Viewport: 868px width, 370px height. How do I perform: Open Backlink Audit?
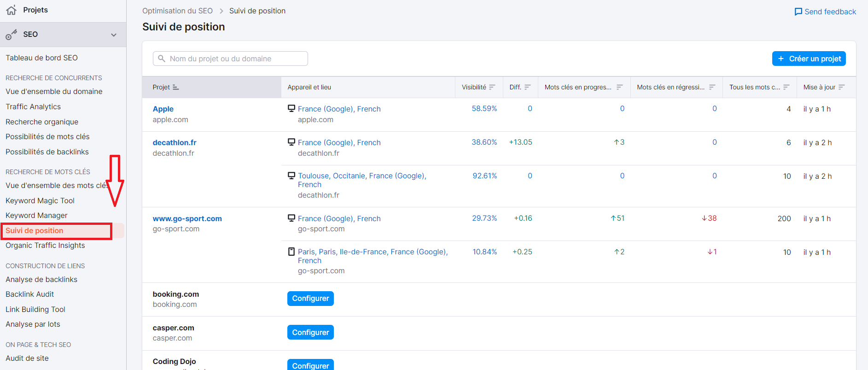pos(30,294)
